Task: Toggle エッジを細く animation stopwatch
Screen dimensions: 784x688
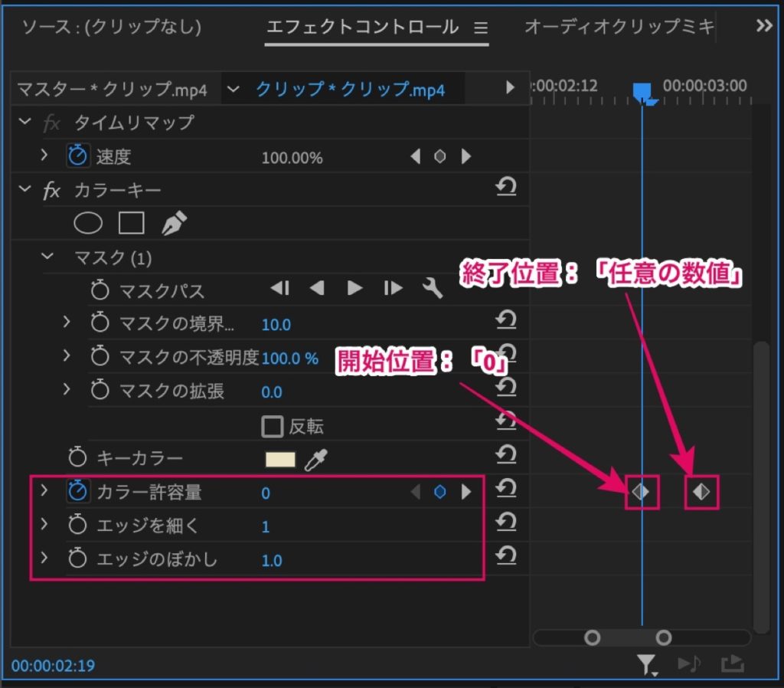Action: [77, 524]
